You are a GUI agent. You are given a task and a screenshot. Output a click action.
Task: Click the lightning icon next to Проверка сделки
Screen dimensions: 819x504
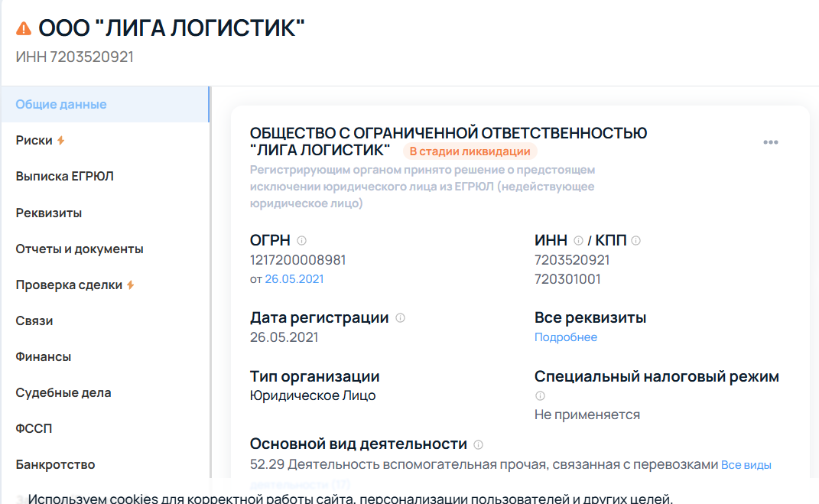pos(131,285)
